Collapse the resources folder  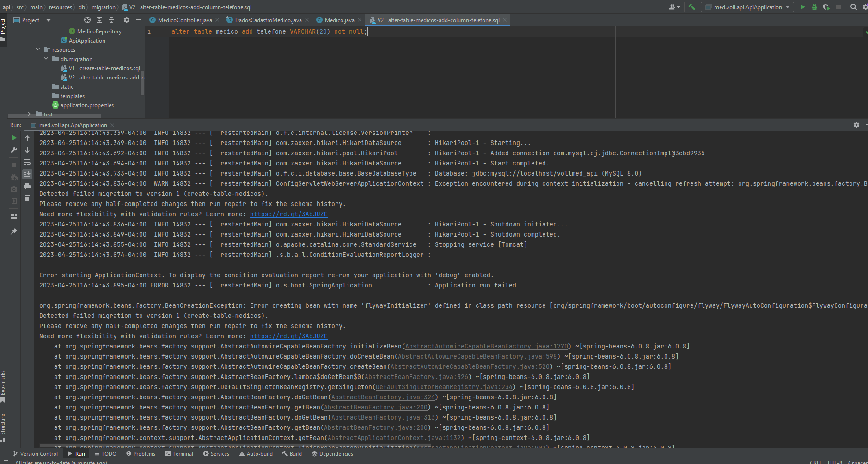pyautogui.click(x=38, y=49)
